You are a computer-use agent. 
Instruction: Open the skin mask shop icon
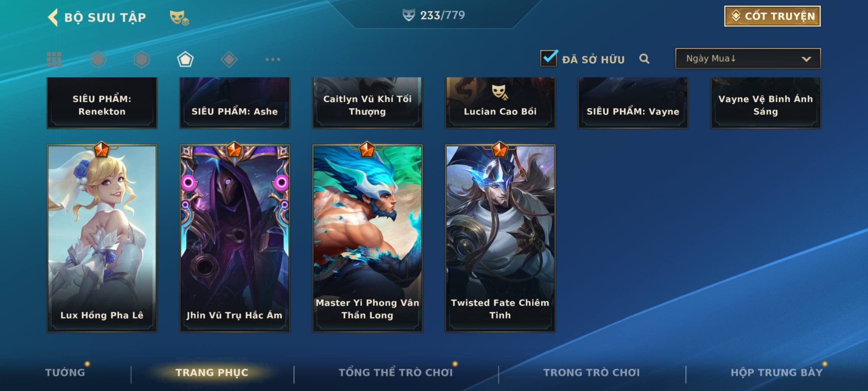click(179, 17)
